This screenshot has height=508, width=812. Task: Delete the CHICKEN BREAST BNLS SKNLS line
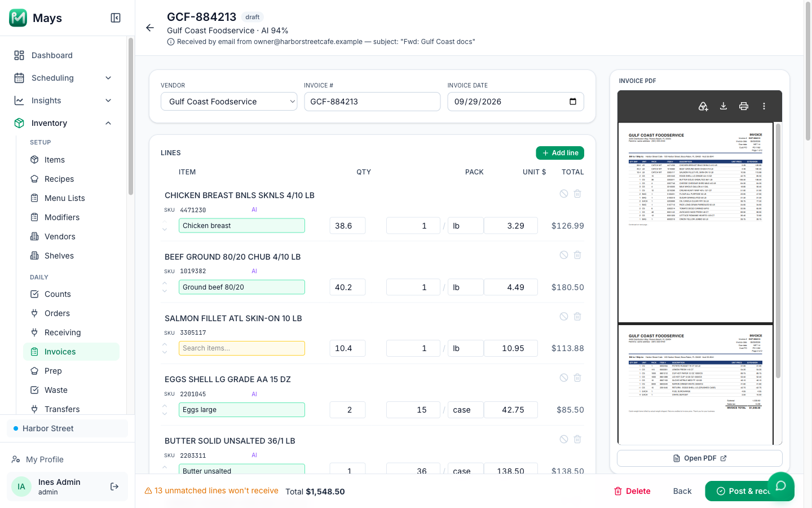click(577, 194)
